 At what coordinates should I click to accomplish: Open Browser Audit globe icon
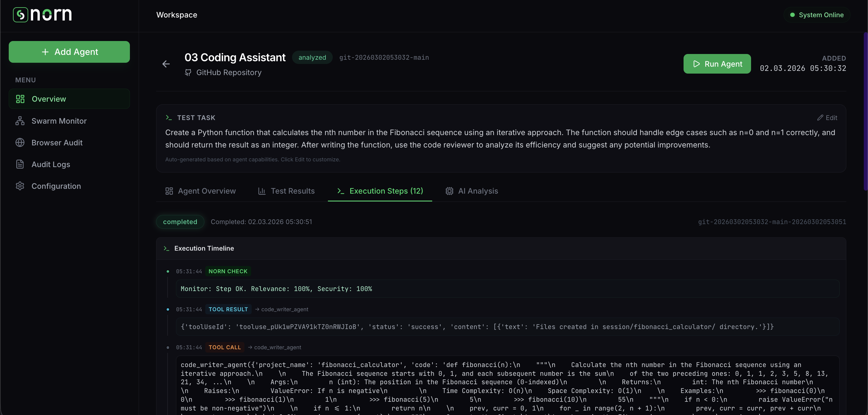(20, 143)
